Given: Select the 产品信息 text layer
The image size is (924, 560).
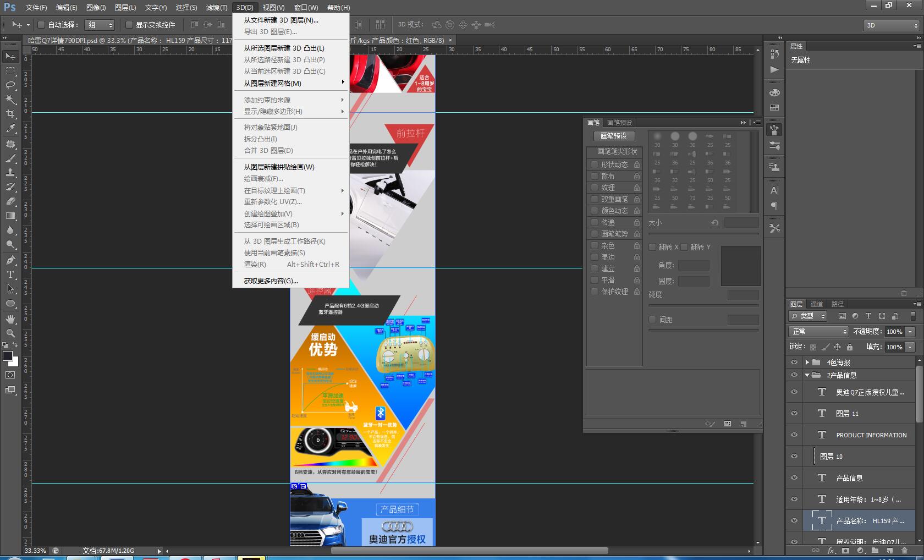Looking at the screenshot, I should tap(859, 478).
